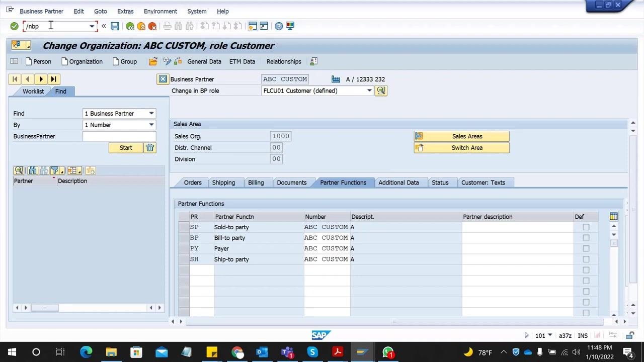
Task: Click the Switch Area button
Action: (x=461, y=148)
